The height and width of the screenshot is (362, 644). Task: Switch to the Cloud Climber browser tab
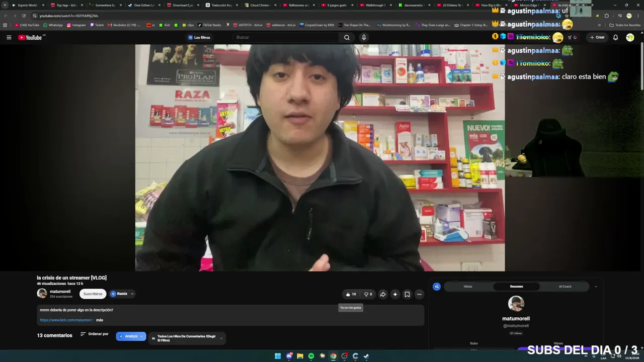[x=259, y=5]
